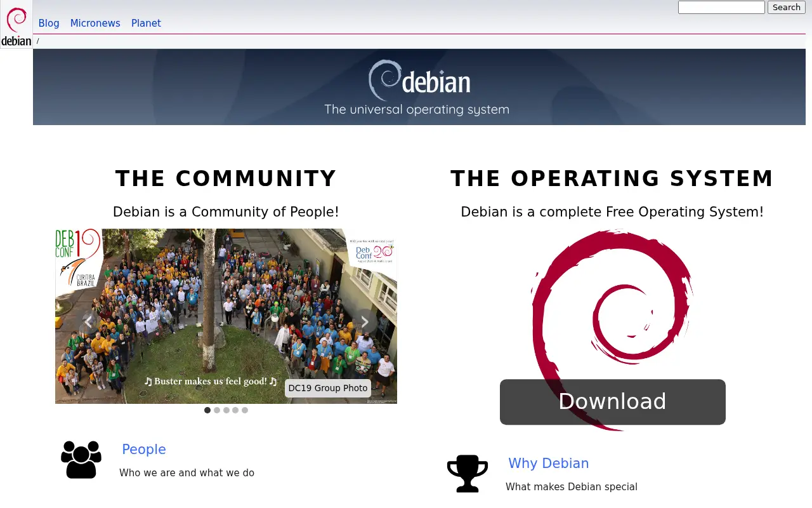Click the "What makes Debian special" text
Viewport: 812px width, 508px height.
click(x=572, y=487)
